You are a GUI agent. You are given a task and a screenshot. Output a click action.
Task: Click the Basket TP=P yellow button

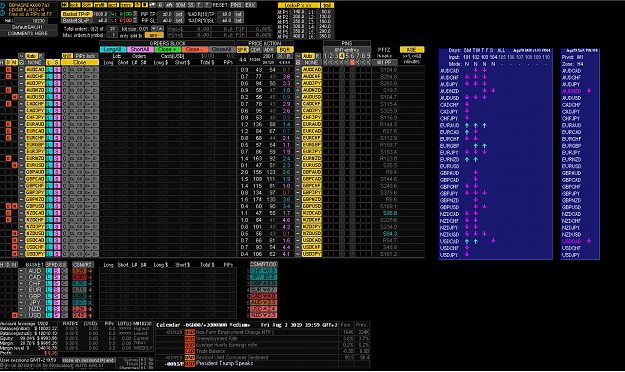77,14
